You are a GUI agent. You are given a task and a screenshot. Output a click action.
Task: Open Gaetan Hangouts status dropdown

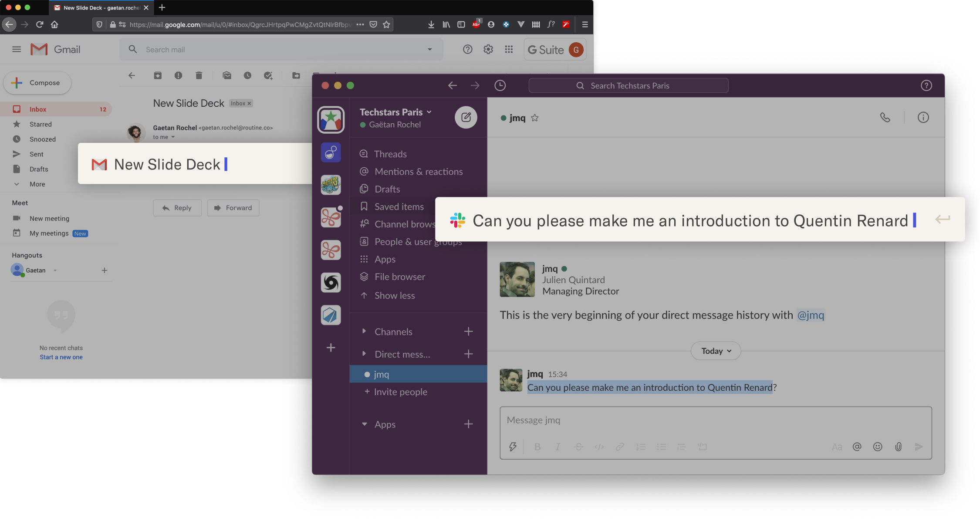(55, 271)
